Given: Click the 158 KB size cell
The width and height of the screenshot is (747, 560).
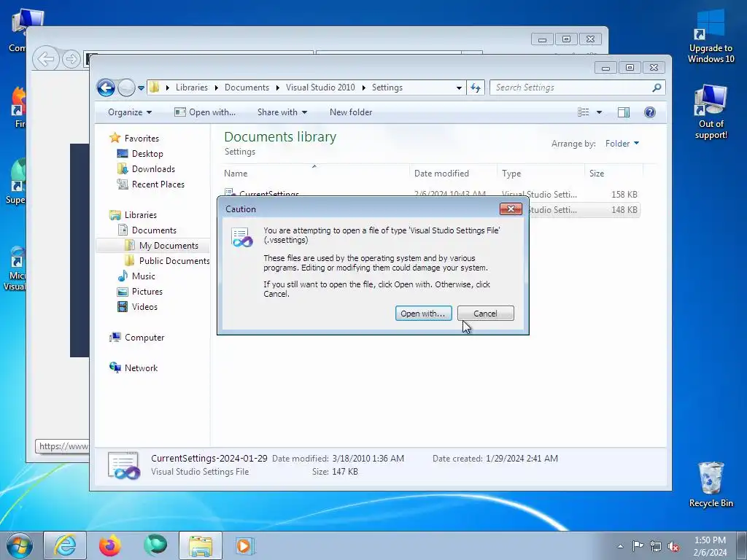Looking at the screenshot, I should (624, 194).
